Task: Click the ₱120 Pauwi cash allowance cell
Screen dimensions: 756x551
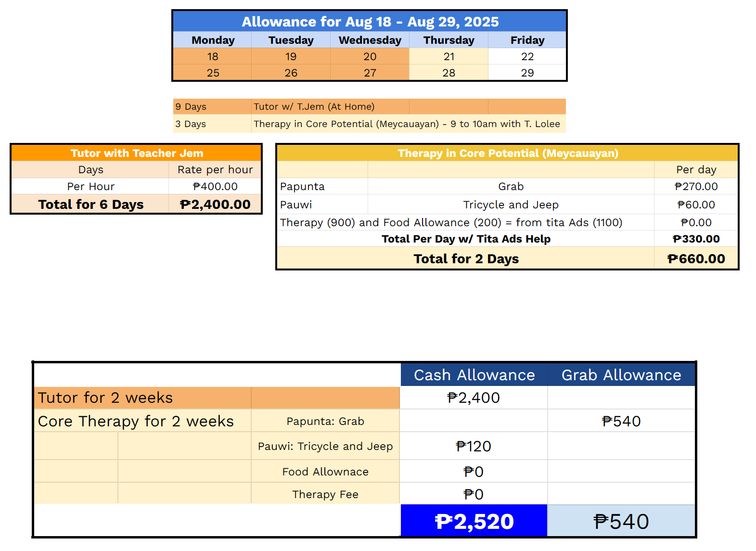Action: coord(474,446)
